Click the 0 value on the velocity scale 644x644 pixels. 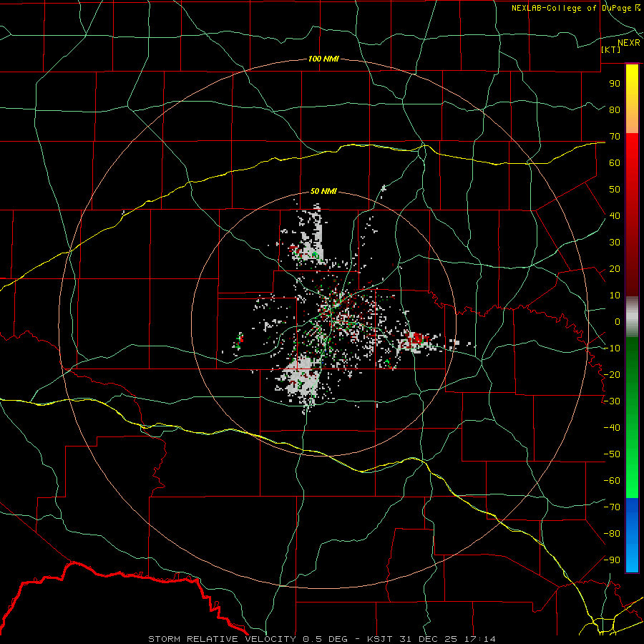point(618,321)
